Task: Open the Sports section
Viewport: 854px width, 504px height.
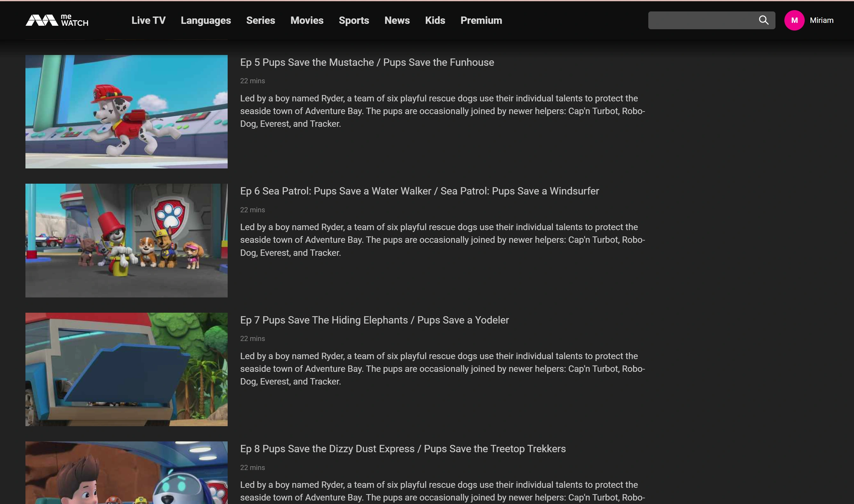Action: pos(354,20)
